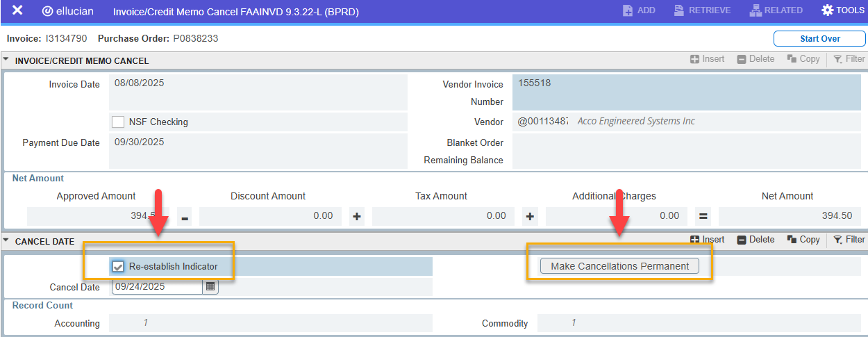The image size is (868, 337).
Task: Click the RETRIEVE icon in header
Action: tap(702, 11)
